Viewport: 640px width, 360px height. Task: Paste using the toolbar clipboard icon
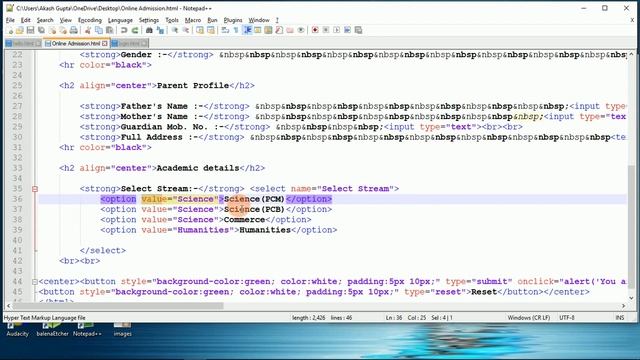[x=109, y=30]
